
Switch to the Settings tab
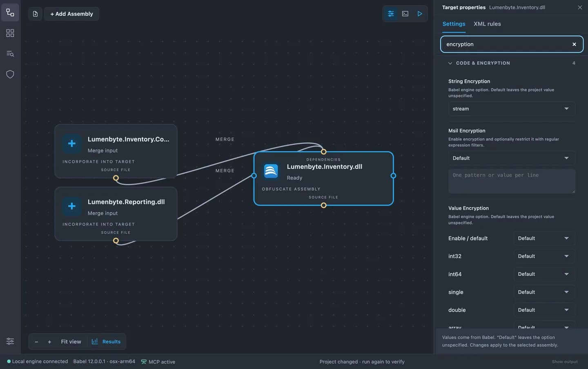tap(454, 24)
